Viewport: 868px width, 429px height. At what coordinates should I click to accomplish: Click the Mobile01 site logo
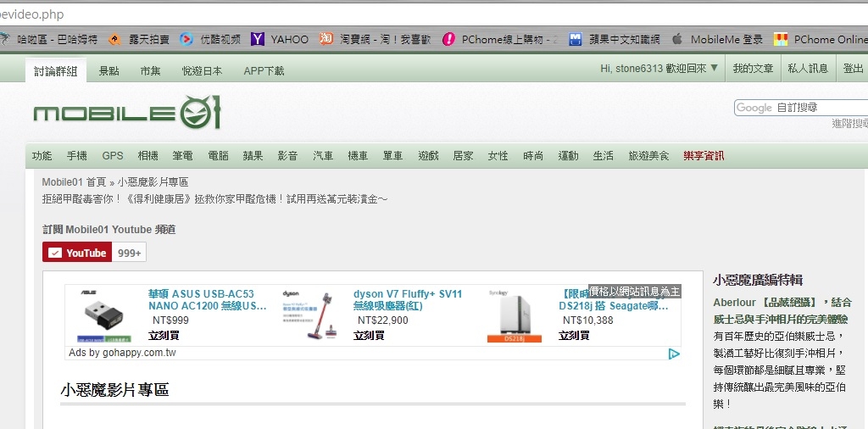pos(127,113)
